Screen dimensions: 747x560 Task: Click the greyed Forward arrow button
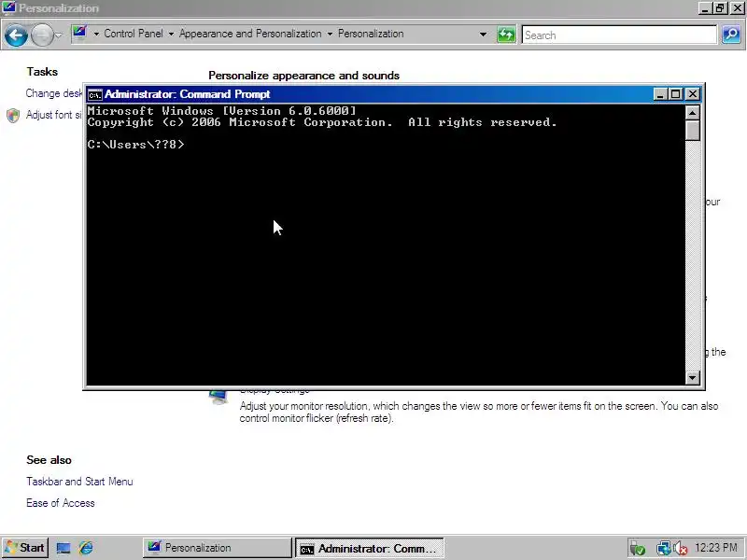coord(42,35)
